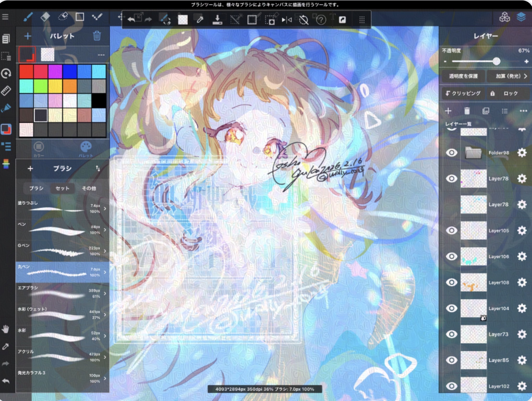Viewport: 532px width, 401px height.
Task: Hide Layer108 using its eye icon
Action: point(452,282)
